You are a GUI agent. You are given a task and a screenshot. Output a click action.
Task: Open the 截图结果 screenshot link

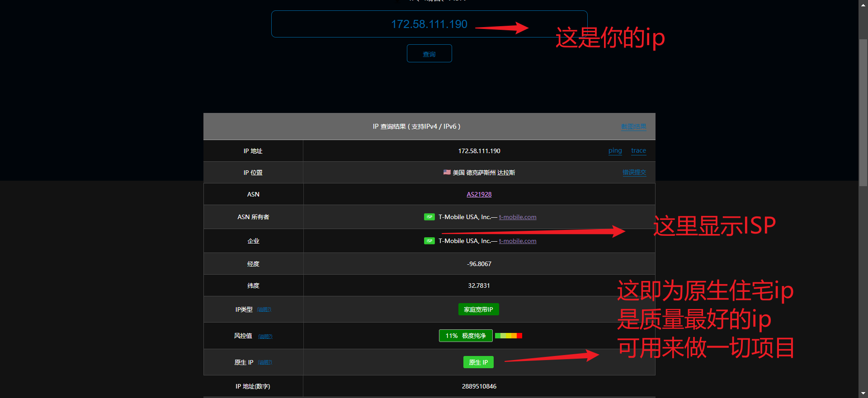click(633, 126)
